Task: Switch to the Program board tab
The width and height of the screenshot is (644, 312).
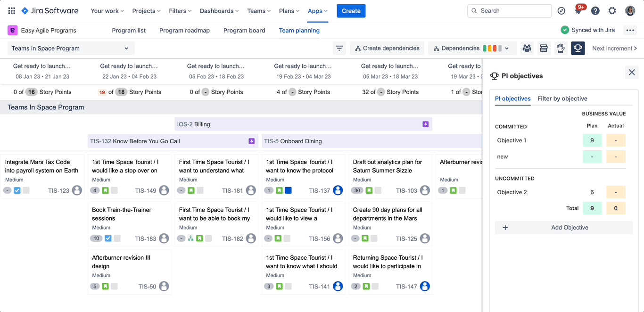Action: click(244, 31)
